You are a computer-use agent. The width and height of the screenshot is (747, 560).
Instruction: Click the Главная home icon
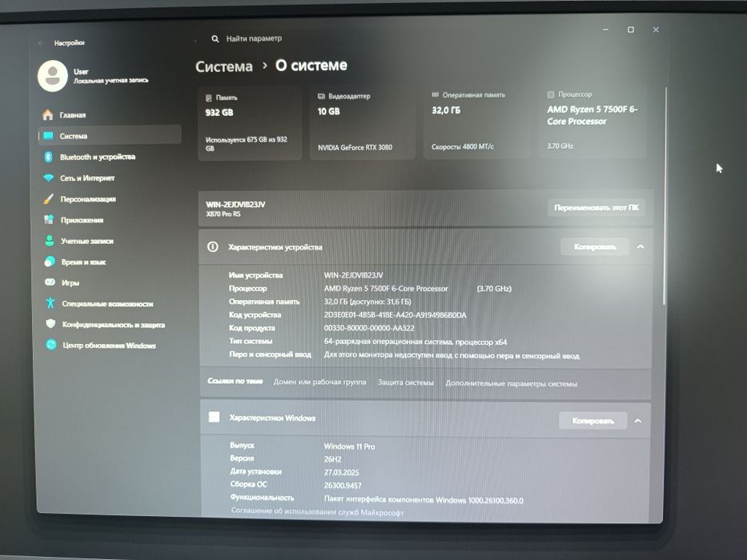pos(48,114)
